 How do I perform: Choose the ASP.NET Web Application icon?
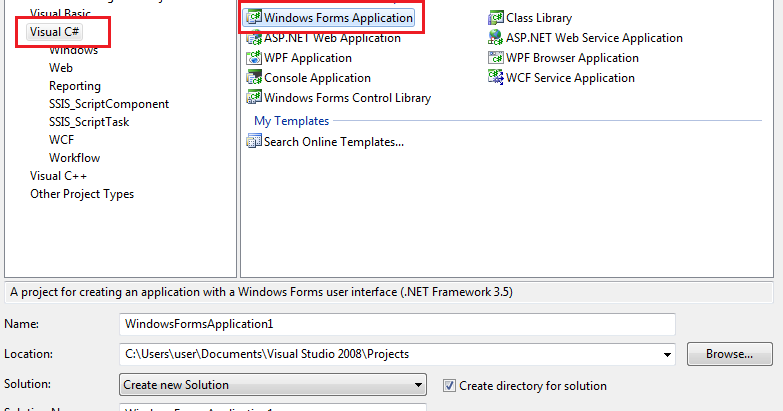(x=254, y=37)
